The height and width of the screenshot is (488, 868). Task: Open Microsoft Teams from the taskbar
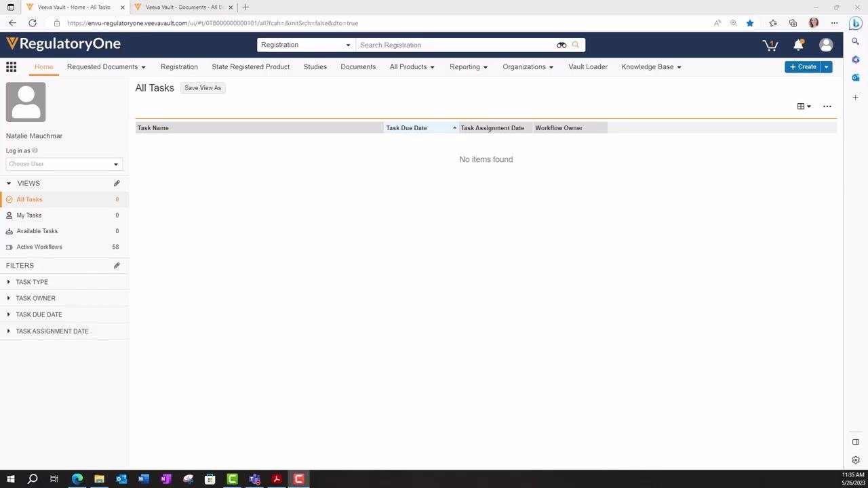point(254,479)
